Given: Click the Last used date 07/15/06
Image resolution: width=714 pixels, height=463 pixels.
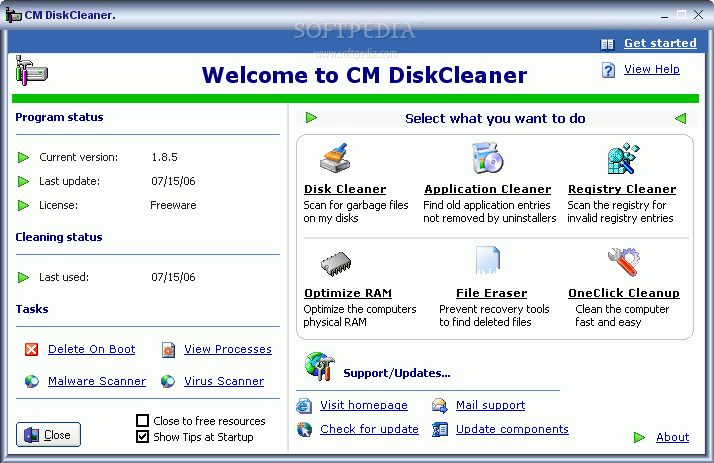Looking at the screenshot, I should click(x=173, y=277).
